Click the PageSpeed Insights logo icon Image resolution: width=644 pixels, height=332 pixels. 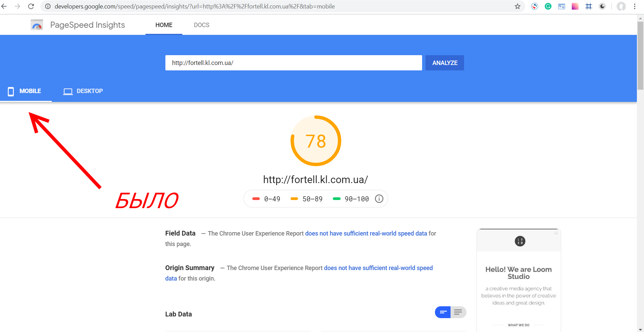(x=37, y=25)
